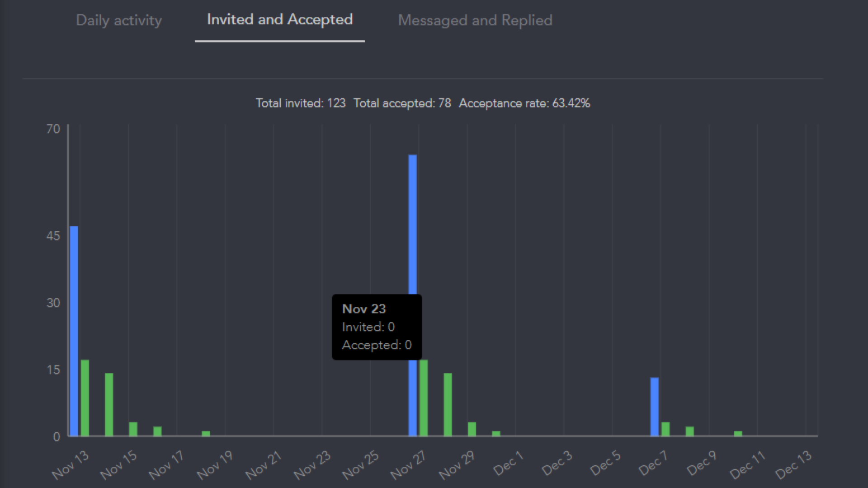The height and width of the screenshot is (488, 868).
Task: Click the Total accepted: 78 statistic
Action: [402, 103]
